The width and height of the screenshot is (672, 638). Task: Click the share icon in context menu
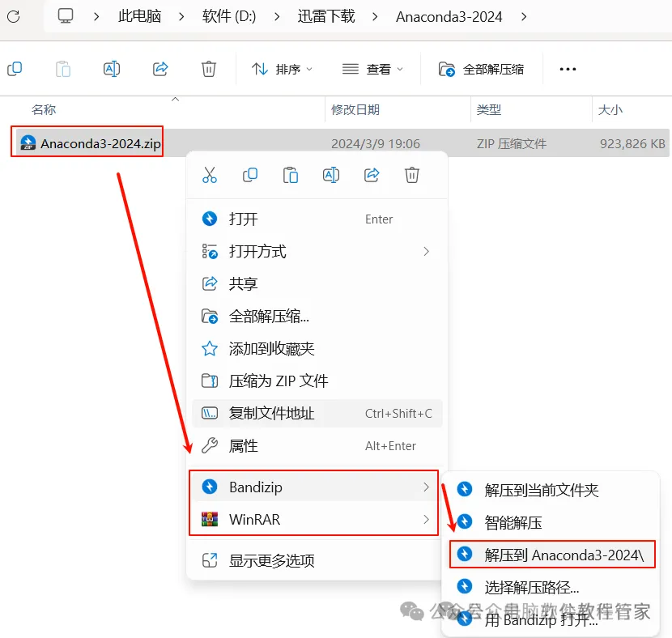pyautogui.click(x=372, y=175)
